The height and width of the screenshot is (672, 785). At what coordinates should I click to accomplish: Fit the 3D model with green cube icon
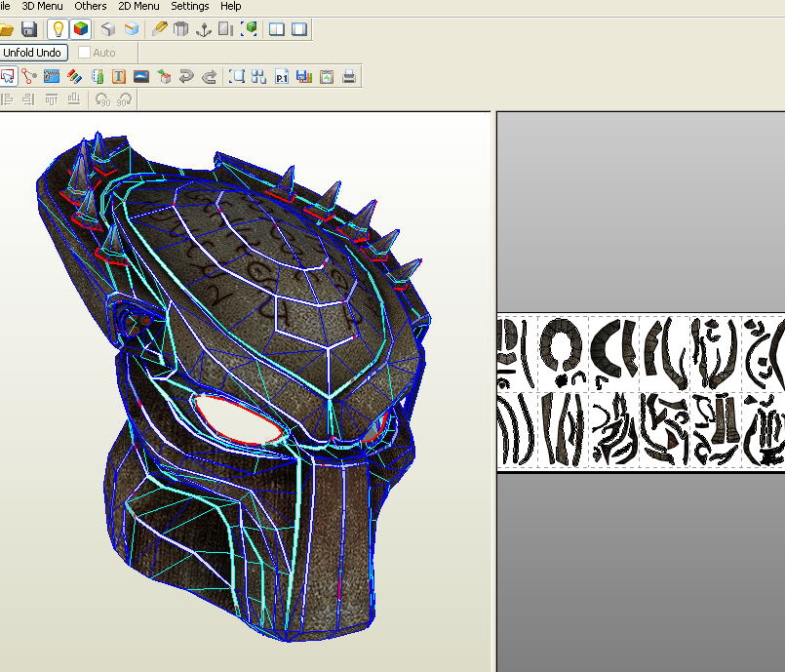(x=249, y=29)
